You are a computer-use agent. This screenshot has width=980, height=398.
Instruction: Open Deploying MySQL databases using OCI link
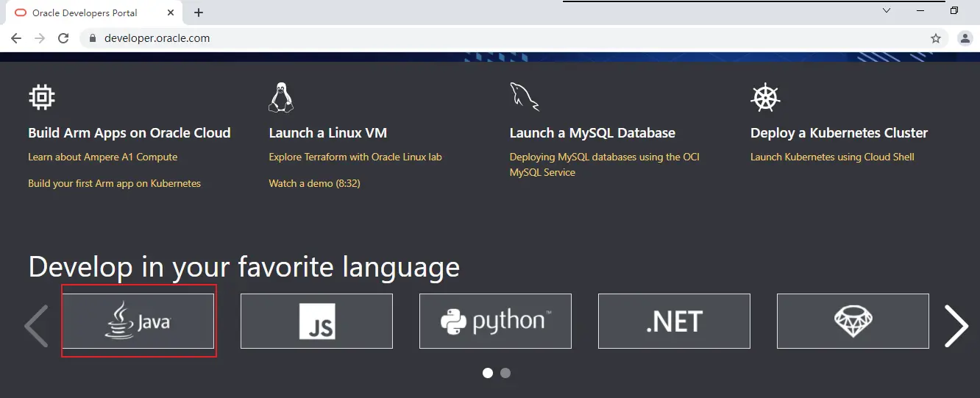point(605,165)
